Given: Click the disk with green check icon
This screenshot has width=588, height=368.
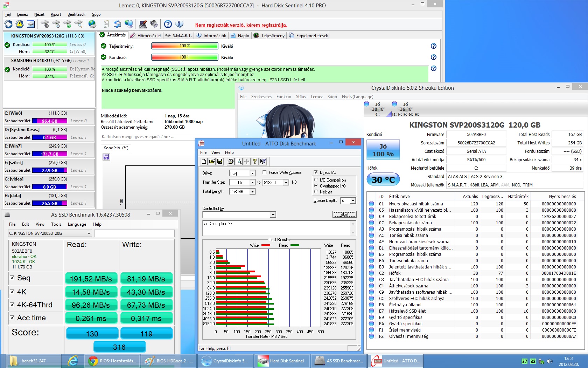Looking at the screenshot, I should pos(67,24).
